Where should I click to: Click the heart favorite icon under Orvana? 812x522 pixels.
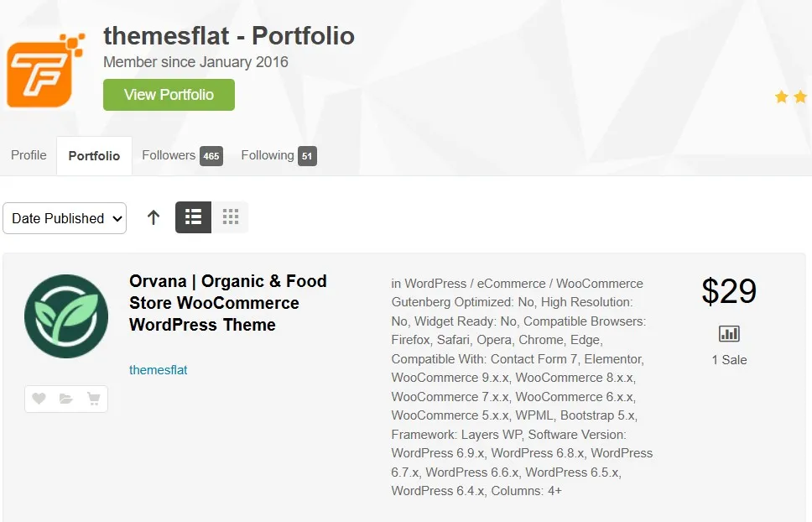point(39,399)
